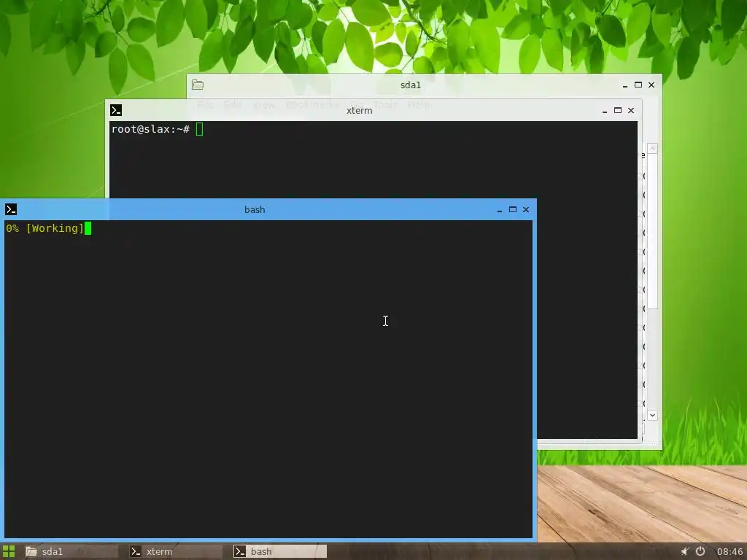Open the start menu grid icon
Screen dimensions: 747x560
tap(9, 551)
